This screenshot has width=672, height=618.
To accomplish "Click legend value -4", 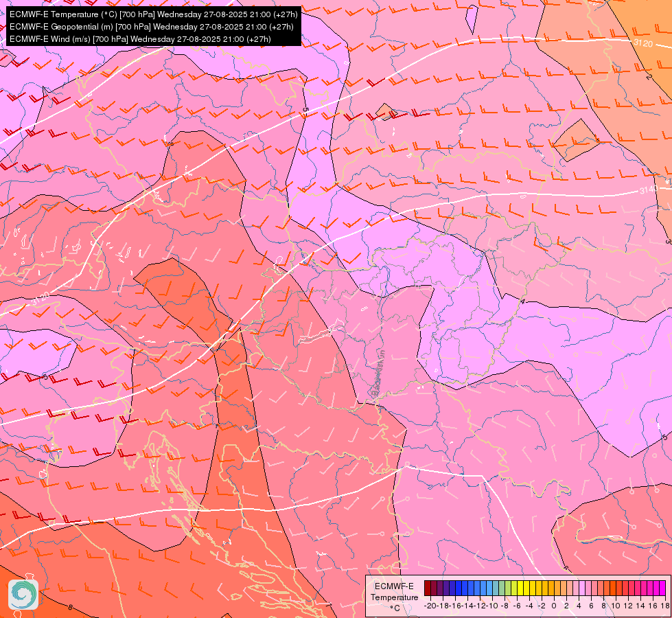I will [x=530, y=606].
